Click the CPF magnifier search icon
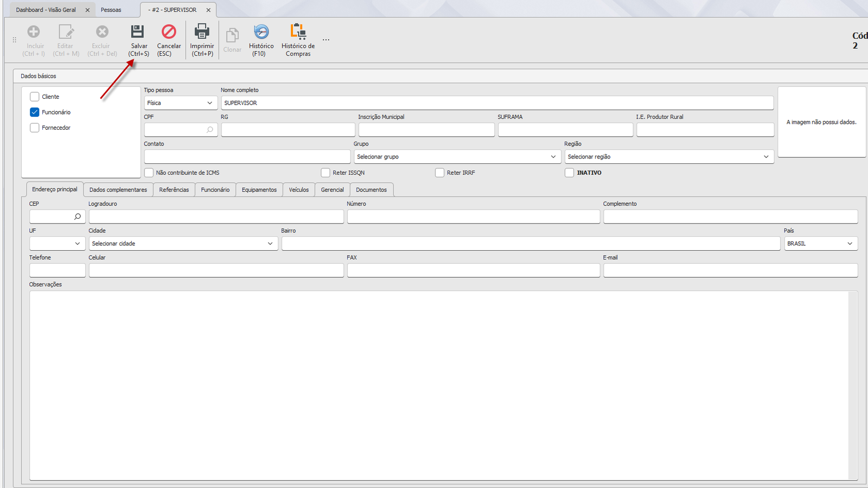 210,130
